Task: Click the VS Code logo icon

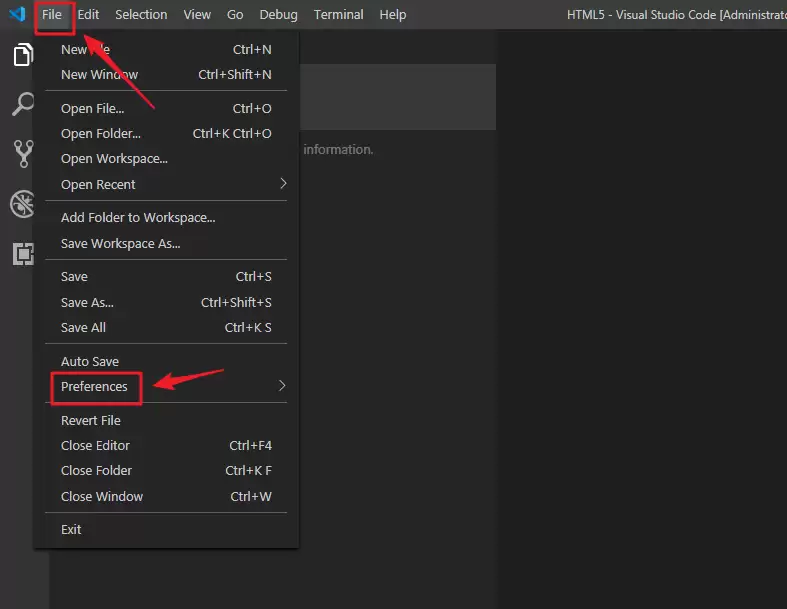Action: point(17,15)
